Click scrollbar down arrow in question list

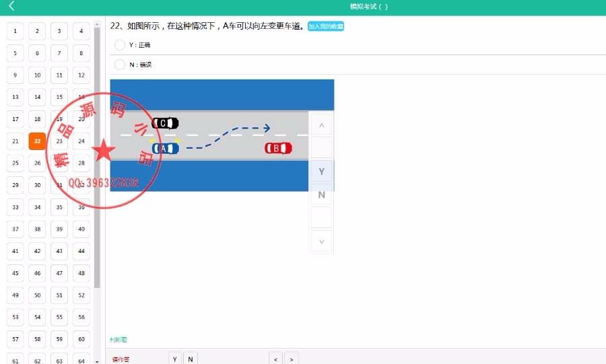tap(97, 362)
